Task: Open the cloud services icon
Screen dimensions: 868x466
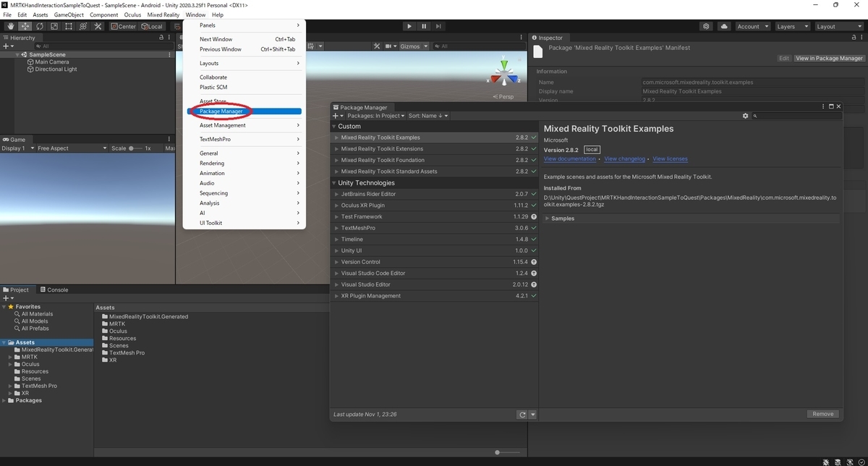Action: point(725,26)
